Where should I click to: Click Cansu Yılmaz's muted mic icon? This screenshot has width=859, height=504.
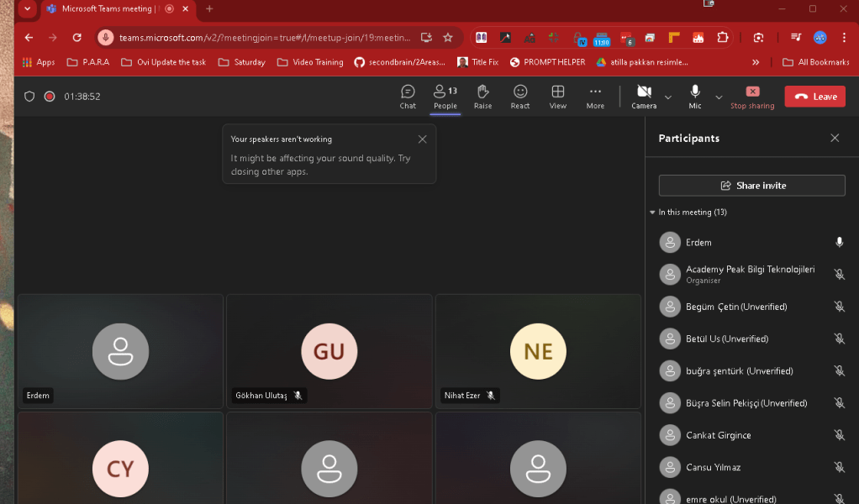click(839, 467)
